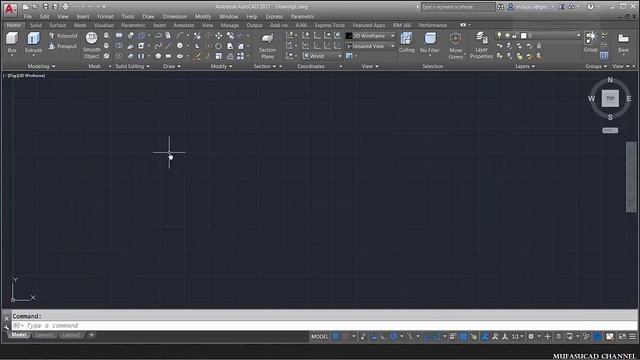Toggle transparency display in status bar
The height and width of the screenshot is (360, 640).
[x=464, y=337]
